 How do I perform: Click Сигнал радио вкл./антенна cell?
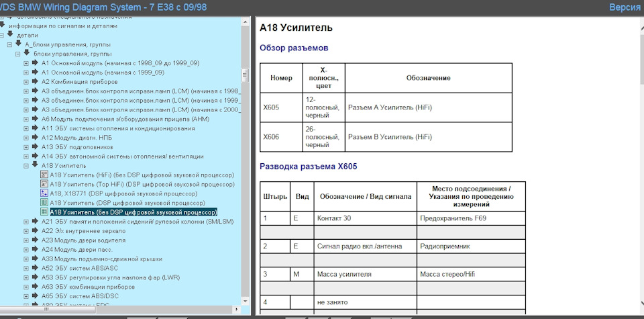(x=366, y=246)
